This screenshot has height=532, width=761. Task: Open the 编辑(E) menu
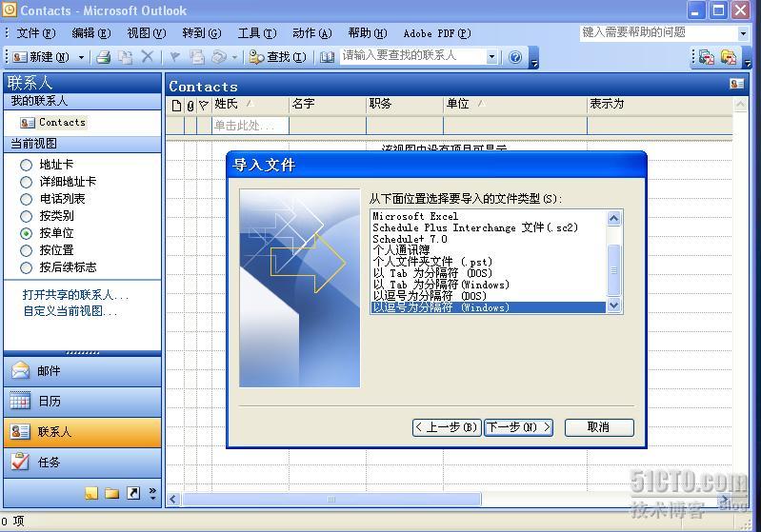pos(91,33)
